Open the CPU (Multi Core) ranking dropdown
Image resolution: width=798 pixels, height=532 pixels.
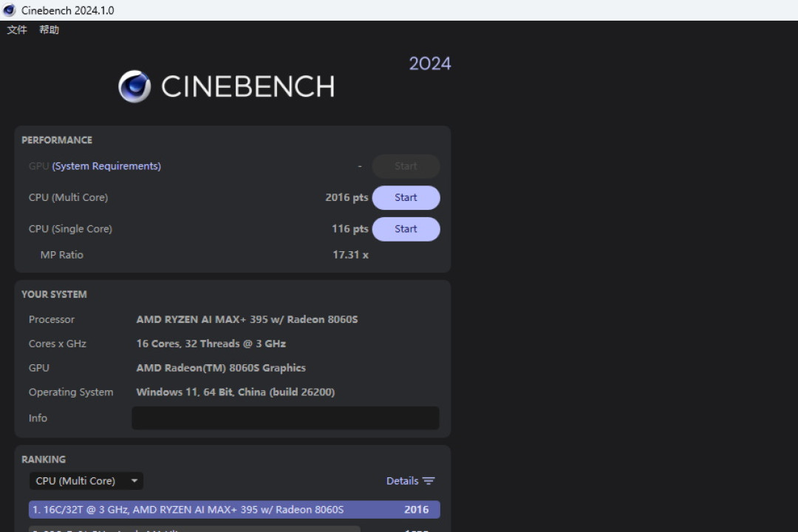86,480
